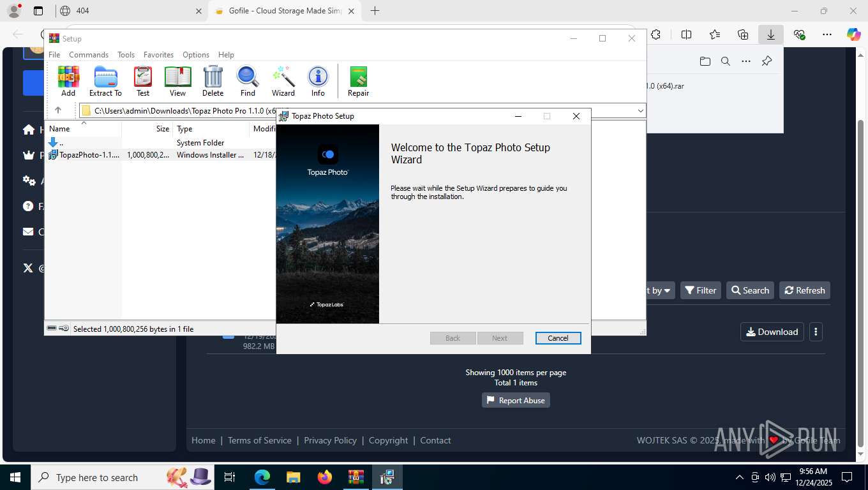Open Task View on the taskbar
The image size is (868, 490).
coord(230,477)
